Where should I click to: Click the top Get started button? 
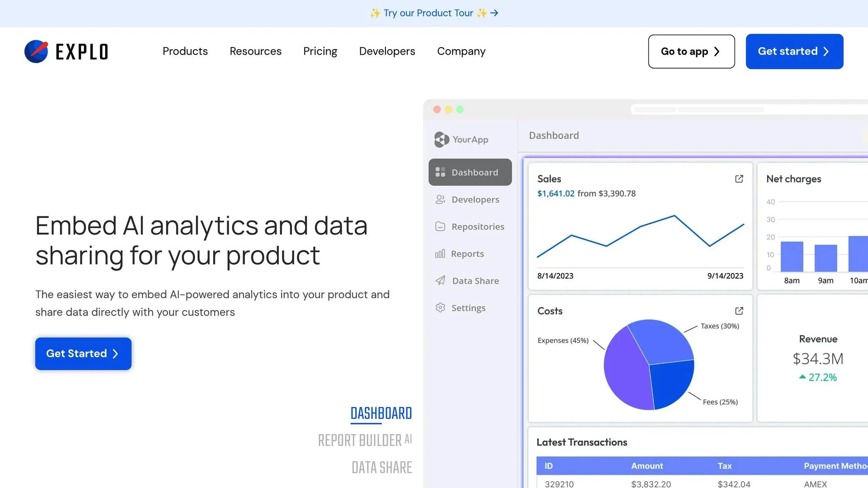pos(795,51)
